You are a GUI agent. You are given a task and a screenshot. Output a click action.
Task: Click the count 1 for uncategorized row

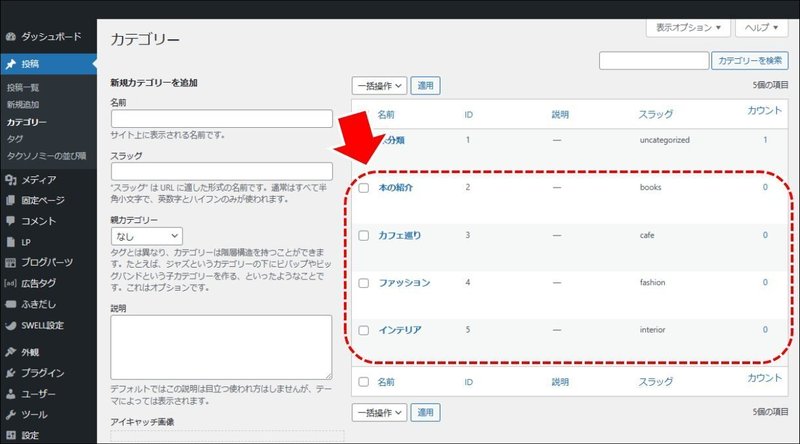(765, 140)
